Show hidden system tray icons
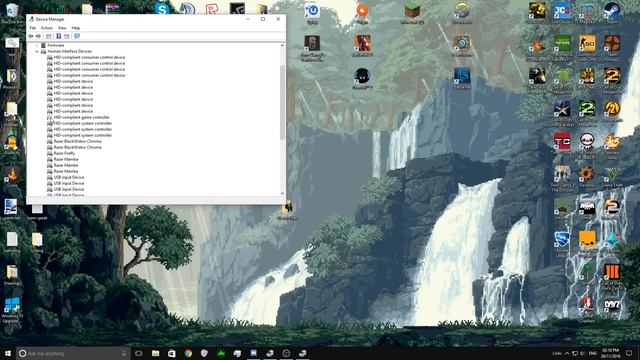This screenshot has width=640, height=360. click(567, 353)
